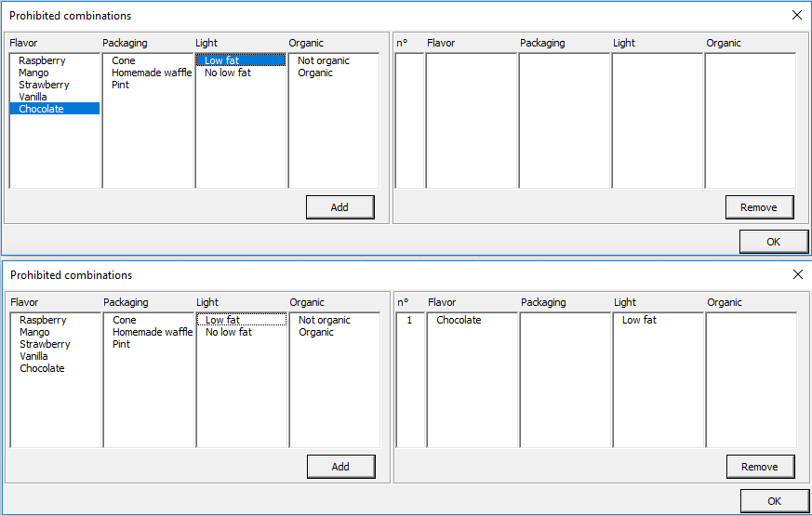Confirm with OK in the upper dialog
This screenshot has width=812, height=516.
click(x=774, y=242)
